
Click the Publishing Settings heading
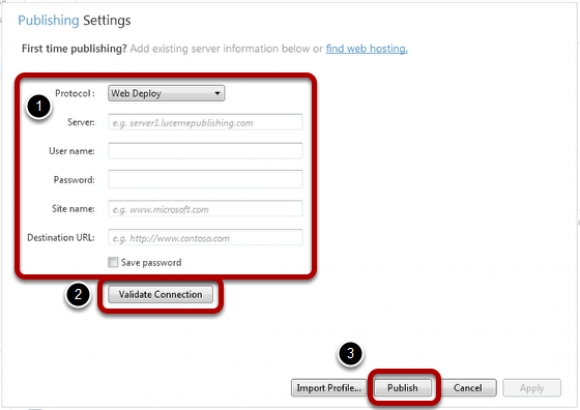click(x=74, y=20)
